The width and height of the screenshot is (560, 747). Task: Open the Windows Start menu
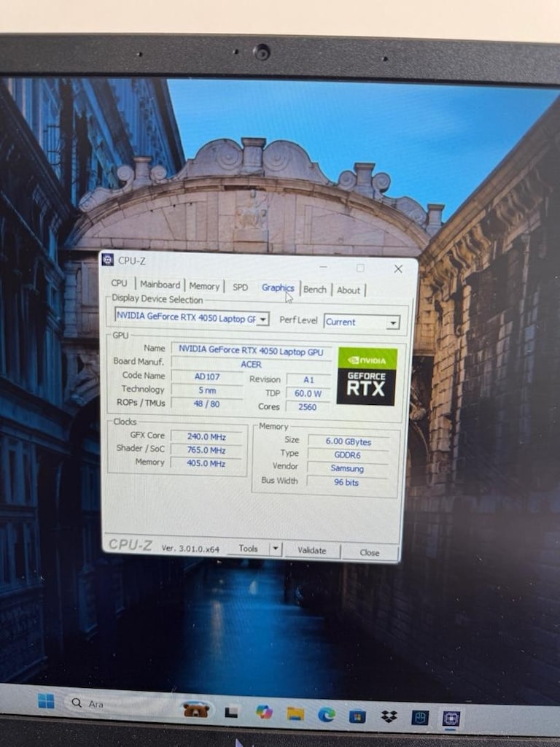[46, 701]
